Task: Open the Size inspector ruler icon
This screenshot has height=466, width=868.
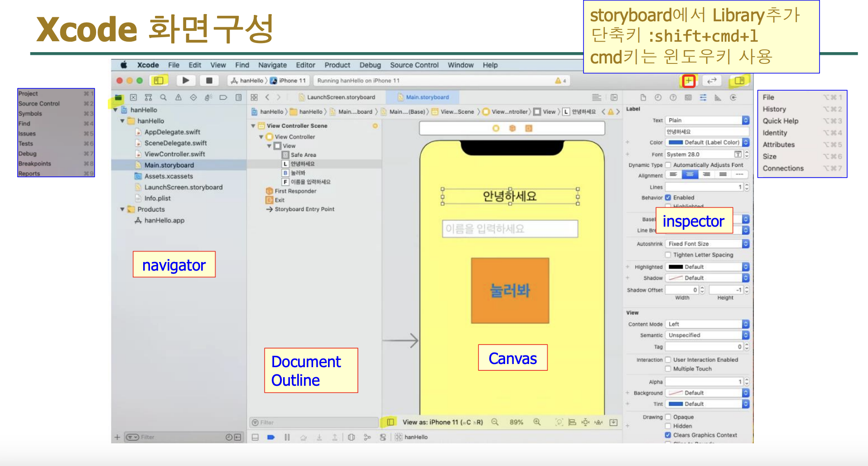Action: point(718,97)
